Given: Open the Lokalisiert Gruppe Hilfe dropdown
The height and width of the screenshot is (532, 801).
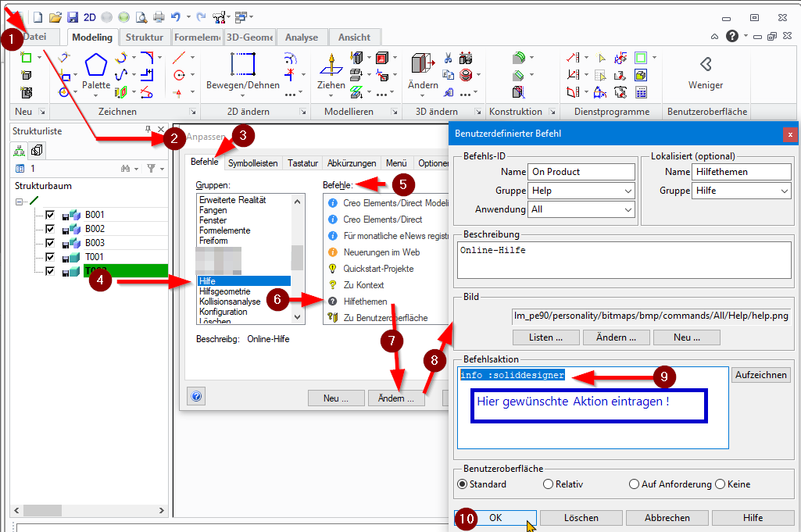Looking at the screenshot, I should (x=784, y=191).
